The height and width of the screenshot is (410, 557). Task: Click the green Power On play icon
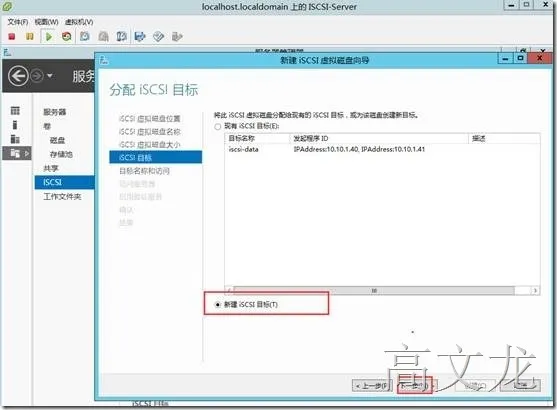[49, 37]
